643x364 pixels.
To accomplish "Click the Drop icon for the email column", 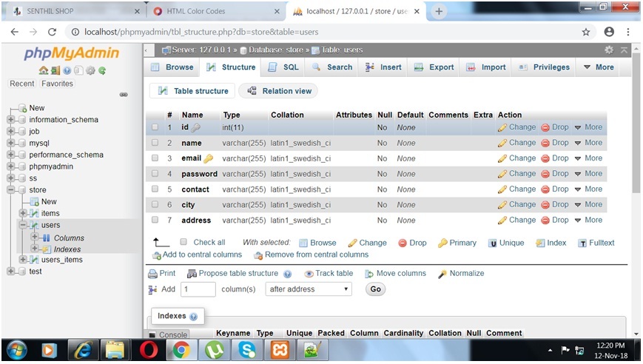I will pyautogui.click(x=545, y=158).
